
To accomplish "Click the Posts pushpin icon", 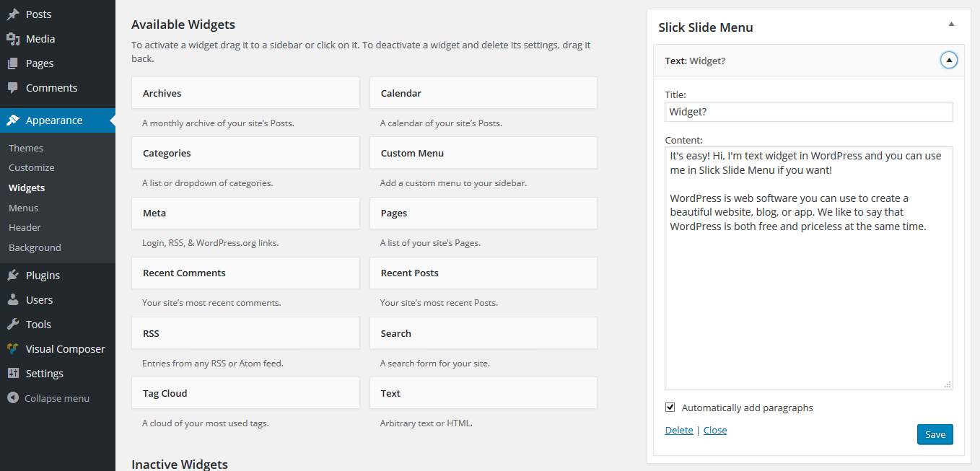I will 13,14.
